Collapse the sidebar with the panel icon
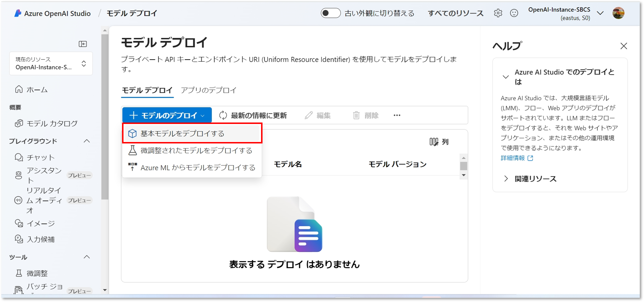Viewport: 644px width, 302px height. click(83, 44)
